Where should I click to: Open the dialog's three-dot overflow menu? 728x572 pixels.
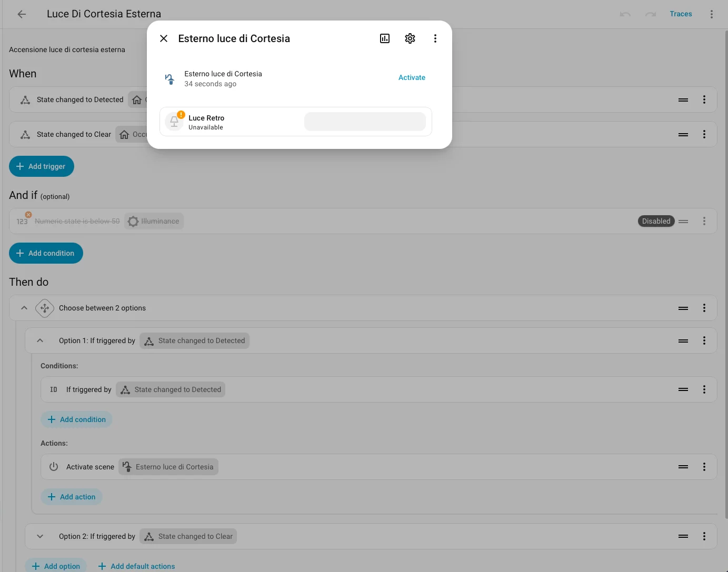tap(435, 38)
